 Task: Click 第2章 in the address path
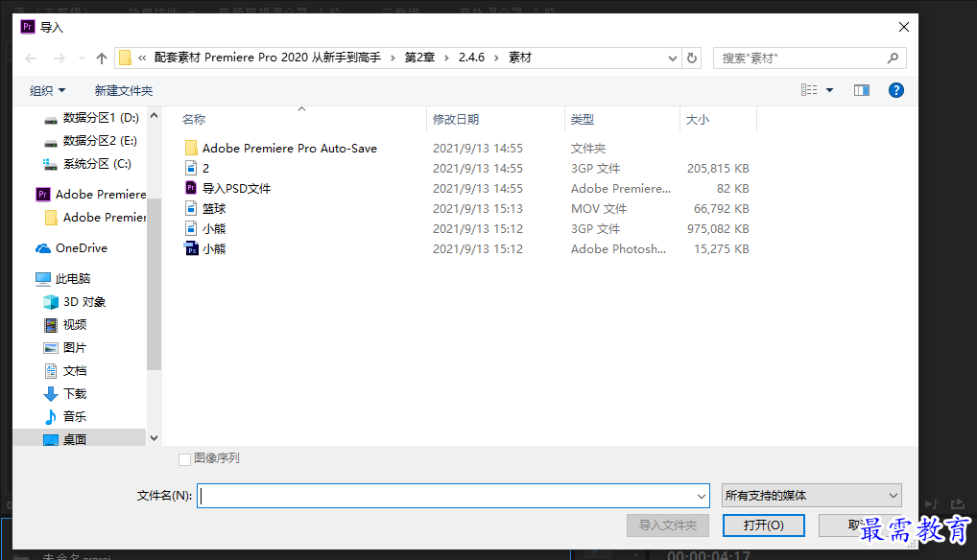(420, 58)
